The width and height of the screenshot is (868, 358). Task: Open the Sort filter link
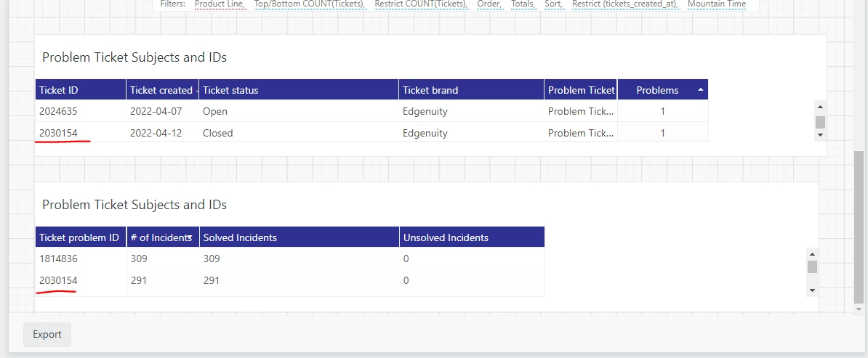(554, 4)
